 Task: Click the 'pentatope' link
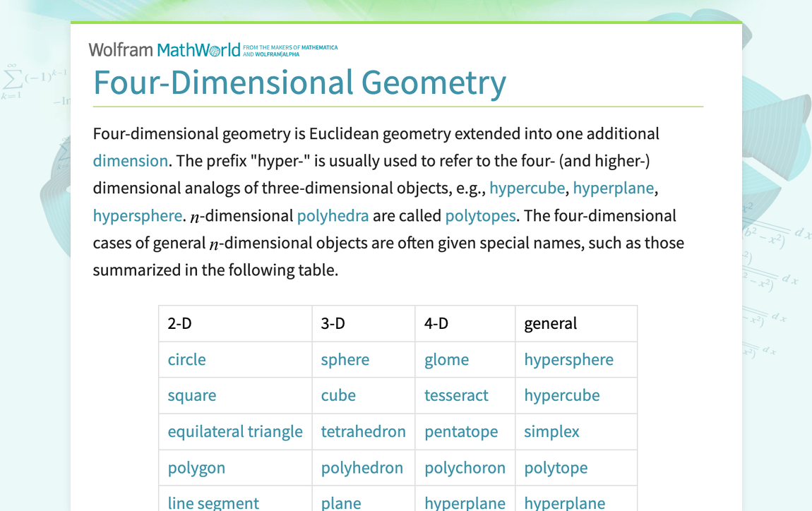(x=461, y=432)
